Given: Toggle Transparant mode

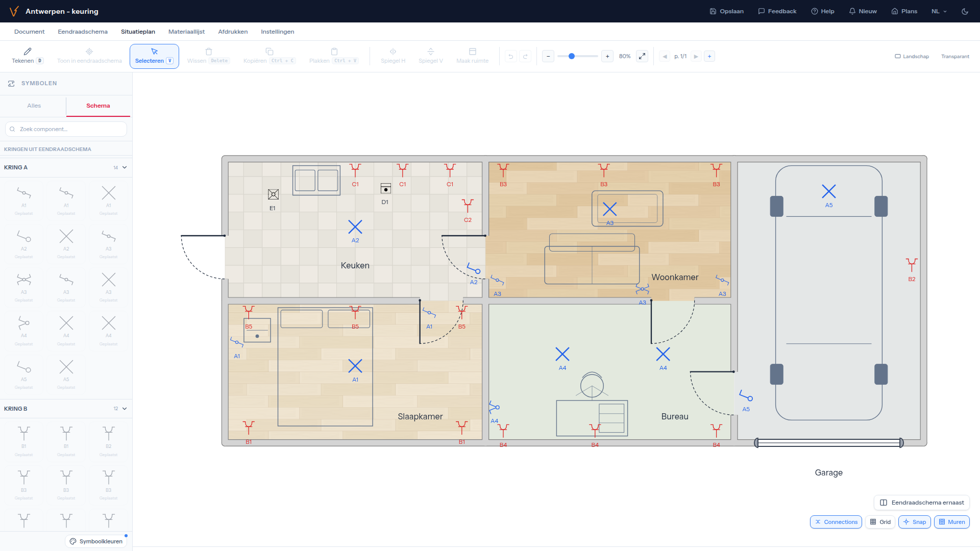Looking at the screenshot, I should tap(955, 57).
